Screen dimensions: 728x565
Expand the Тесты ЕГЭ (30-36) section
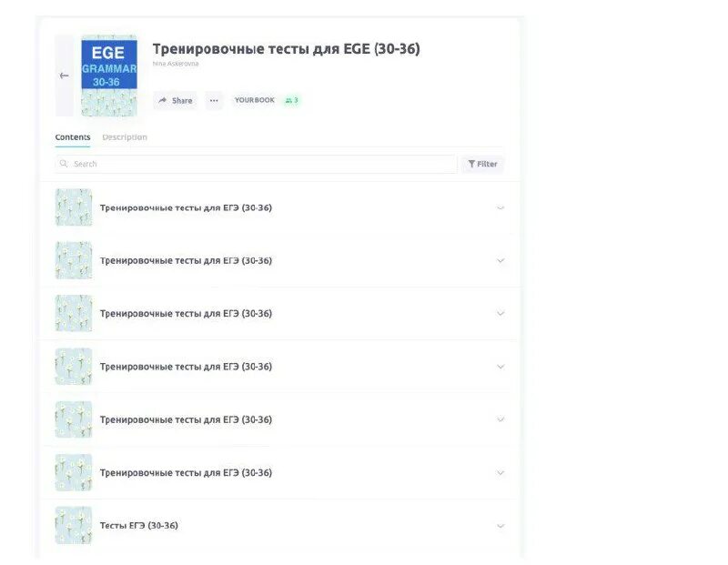500,526
